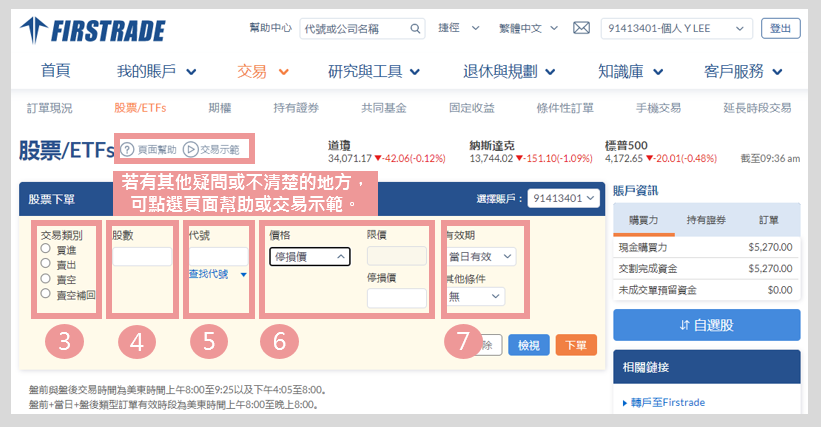Click the Firstrade logo

(x=93, y=30)
